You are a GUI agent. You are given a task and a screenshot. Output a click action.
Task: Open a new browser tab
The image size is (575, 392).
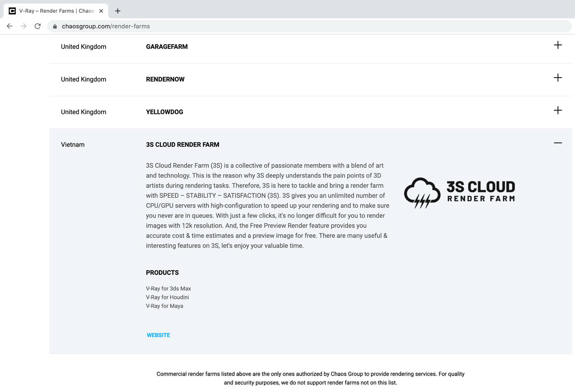118,11
